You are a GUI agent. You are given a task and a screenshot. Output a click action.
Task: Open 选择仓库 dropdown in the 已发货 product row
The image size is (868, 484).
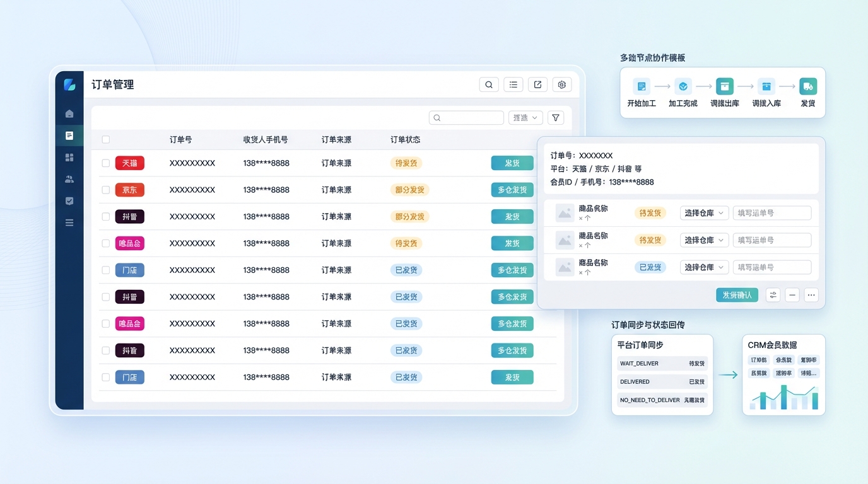pyautogui.click(x=704, y=267)
